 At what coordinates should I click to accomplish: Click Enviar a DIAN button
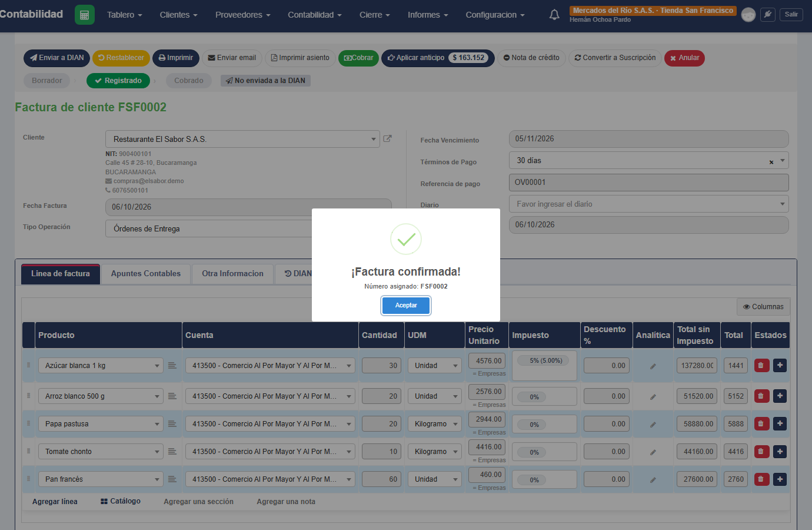56,58
